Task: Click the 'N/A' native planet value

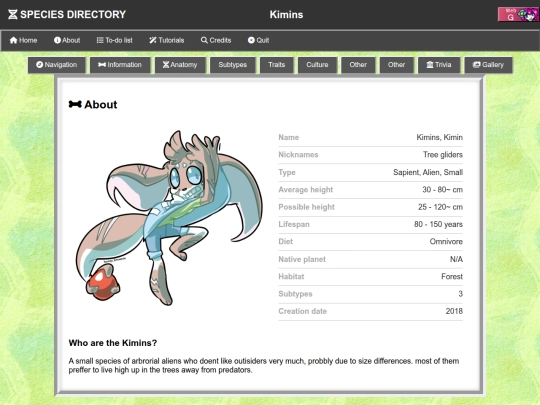Action: 456,259
